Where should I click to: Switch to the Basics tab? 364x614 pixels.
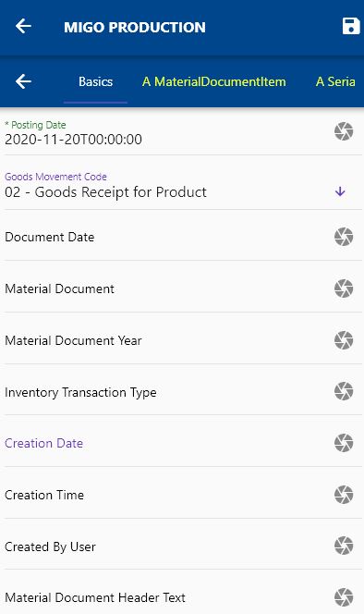point(95,81)
